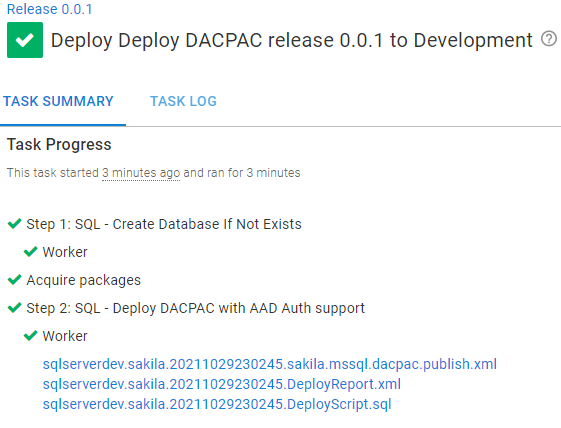The width and height of the screenshot is (561, 428).
Task: Select the Task Summary tab
Action: (x=58, y=101)
